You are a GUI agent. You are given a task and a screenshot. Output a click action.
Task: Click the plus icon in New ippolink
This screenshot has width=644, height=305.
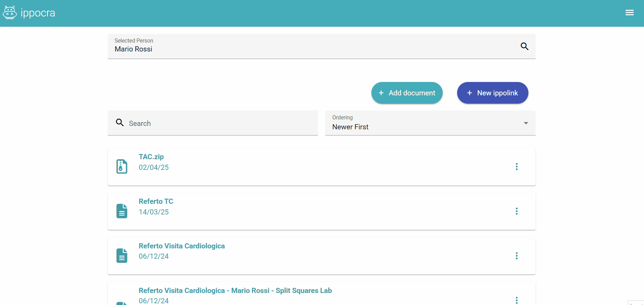tap(469, 93)
